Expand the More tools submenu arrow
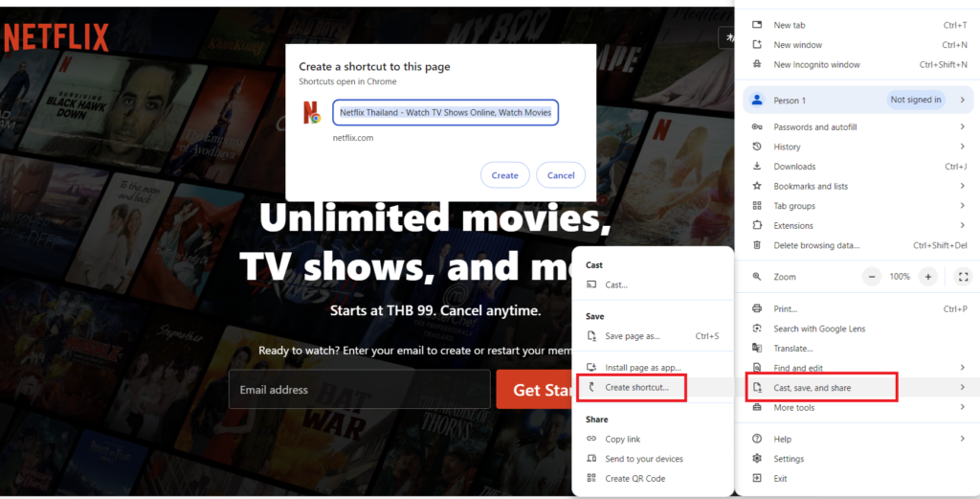Viewport: 980px width, 499px height. [x=963, y=407]
